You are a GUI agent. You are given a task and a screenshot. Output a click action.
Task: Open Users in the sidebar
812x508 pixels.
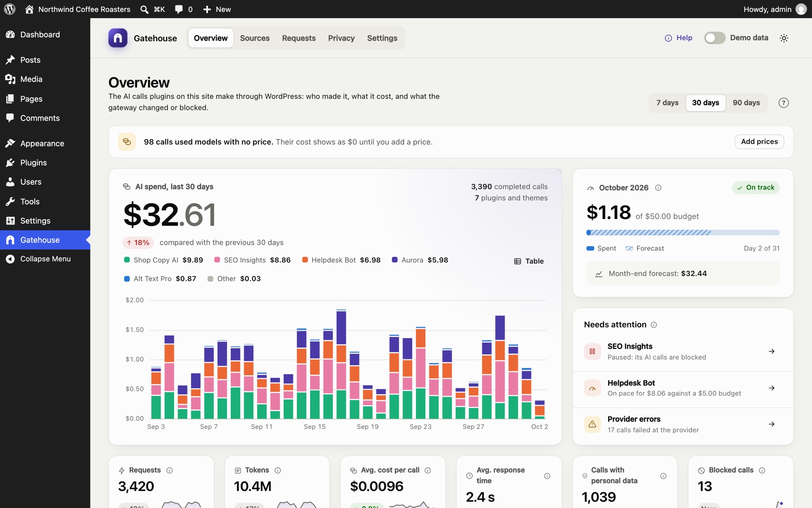pyautogui.click(x=45, y=182)
